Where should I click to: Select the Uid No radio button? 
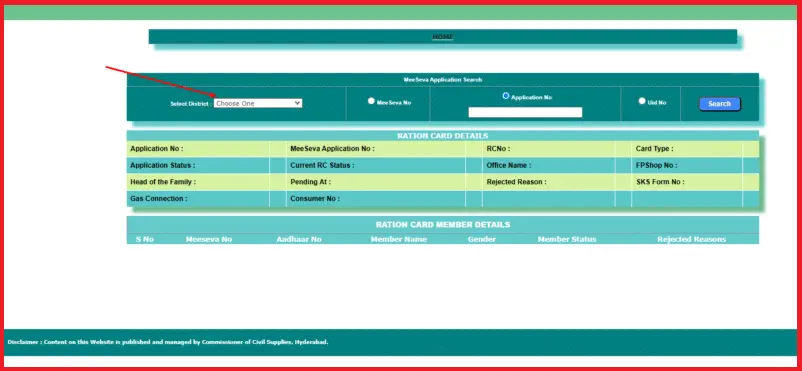pyautogui.click(x=642, y=101)
